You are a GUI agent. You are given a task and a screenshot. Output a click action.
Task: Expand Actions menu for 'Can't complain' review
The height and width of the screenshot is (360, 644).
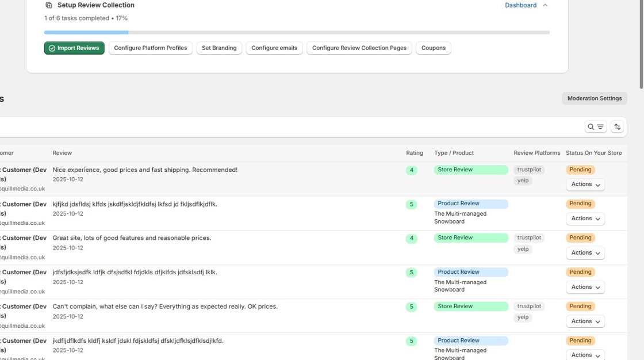pyautogui.click(x=585, y=321)
